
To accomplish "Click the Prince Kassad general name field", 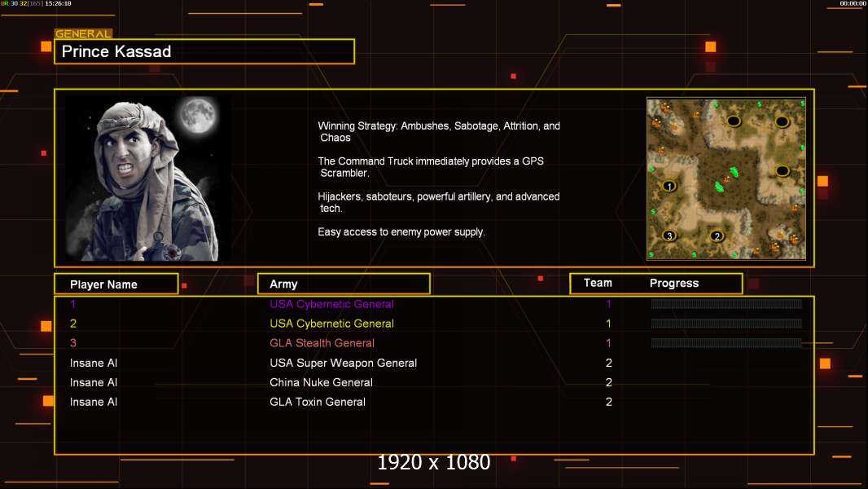I will coord(204,51).
